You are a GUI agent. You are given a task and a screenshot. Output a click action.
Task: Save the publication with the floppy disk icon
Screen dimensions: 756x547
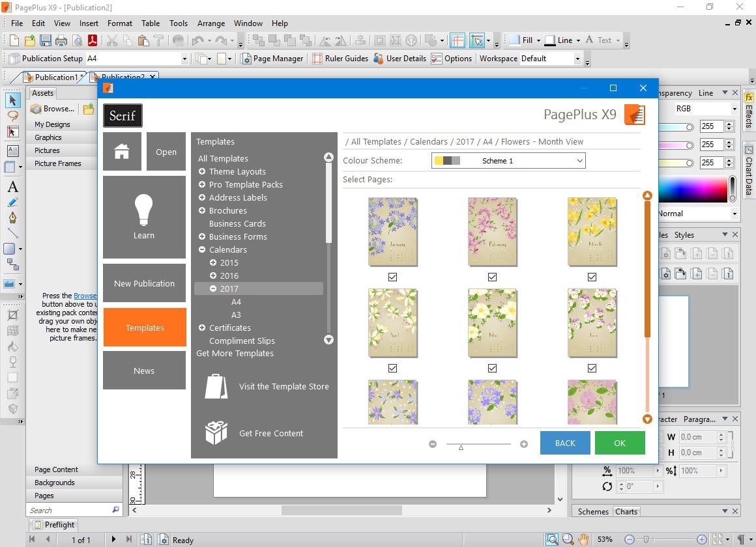[x=46, y=40]
